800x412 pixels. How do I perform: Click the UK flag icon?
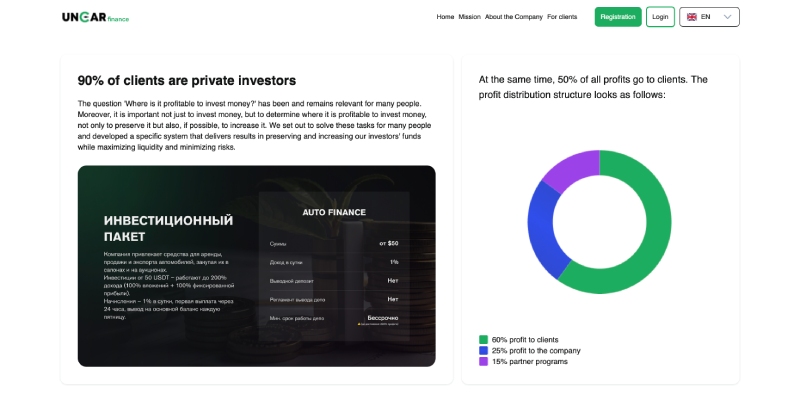(692, 17)
